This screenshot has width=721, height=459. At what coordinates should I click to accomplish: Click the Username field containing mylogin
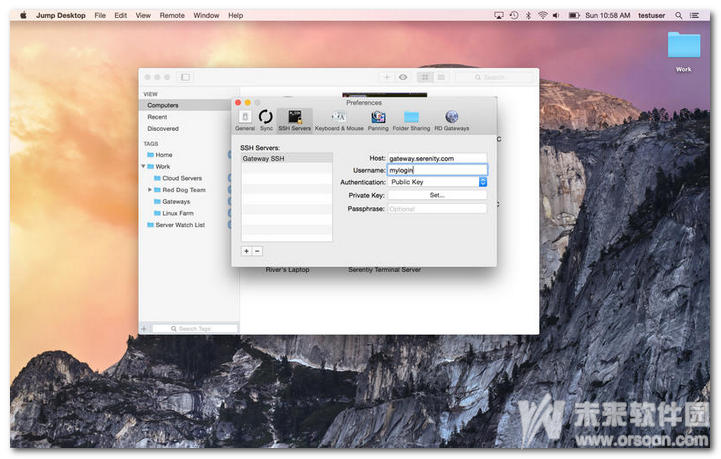[x=437, y=170]
